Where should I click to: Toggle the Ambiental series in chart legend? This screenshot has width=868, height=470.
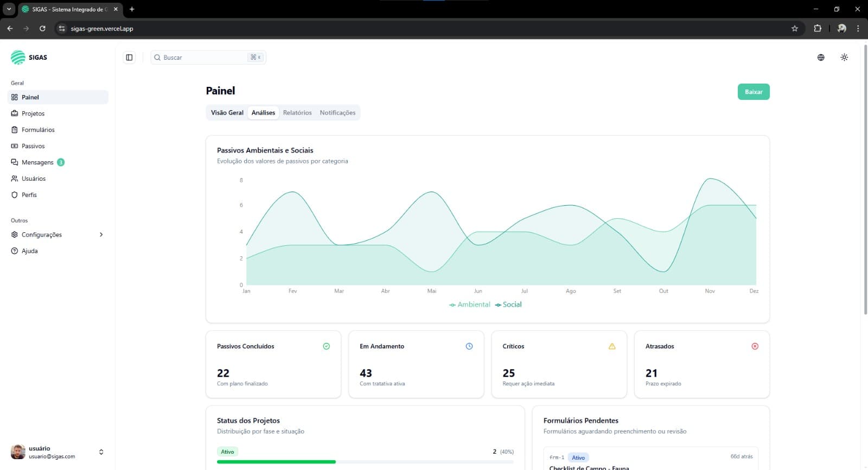(470, 304)
